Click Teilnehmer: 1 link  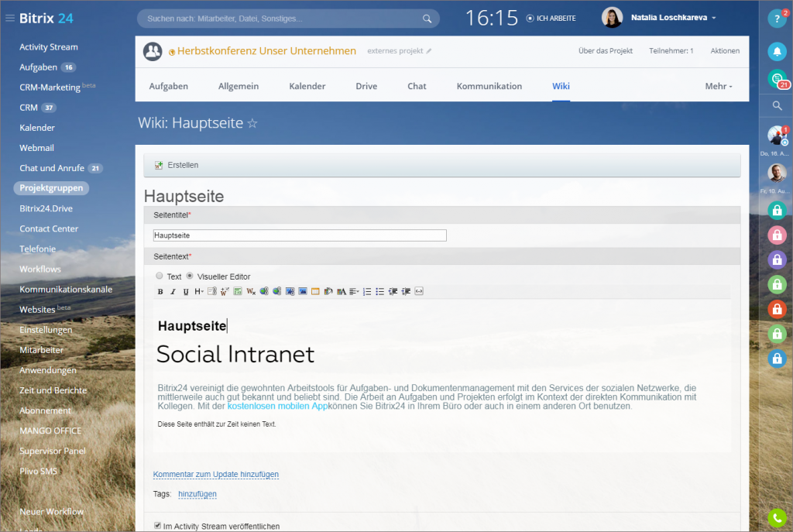coord(671,50)
